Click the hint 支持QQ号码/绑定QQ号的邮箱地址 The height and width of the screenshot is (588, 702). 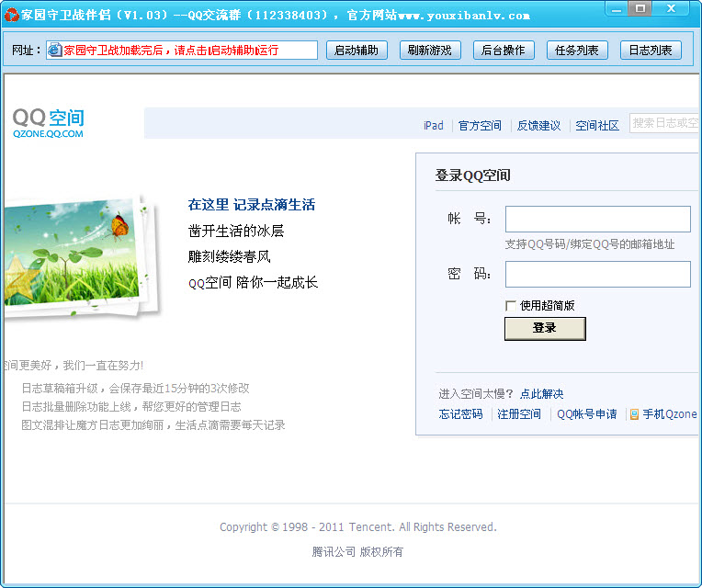coord(590,244)
